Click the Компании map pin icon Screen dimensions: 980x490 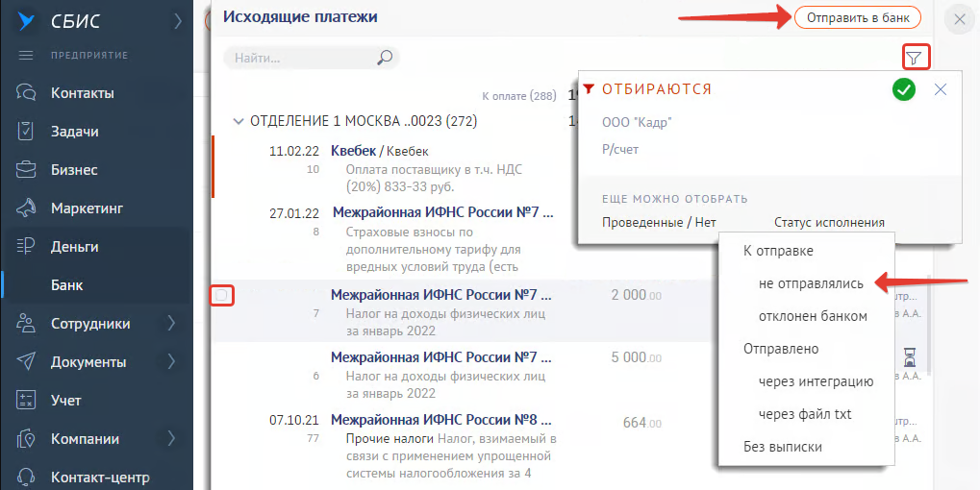(x=26, y=438)
